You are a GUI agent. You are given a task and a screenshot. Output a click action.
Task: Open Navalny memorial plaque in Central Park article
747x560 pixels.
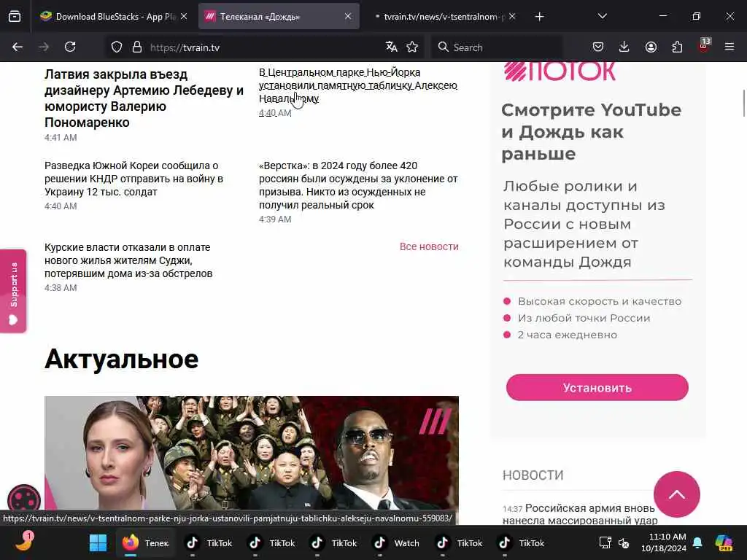(358, 86)
